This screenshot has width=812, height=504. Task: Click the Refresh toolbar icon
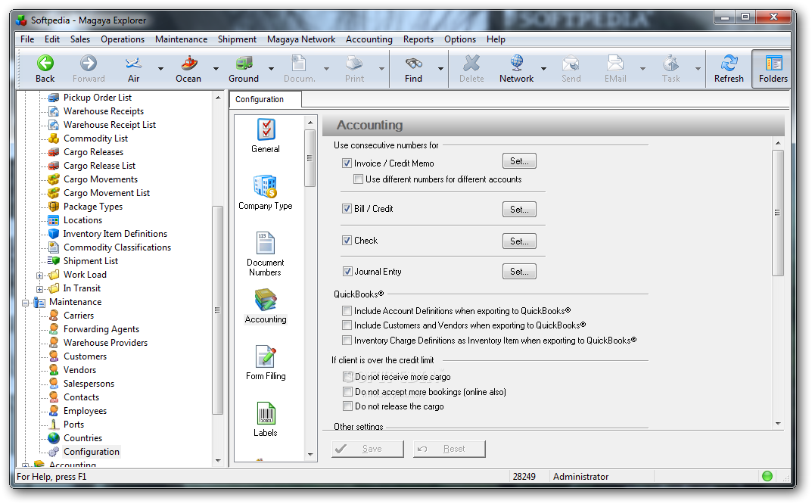tap(729, 64)
